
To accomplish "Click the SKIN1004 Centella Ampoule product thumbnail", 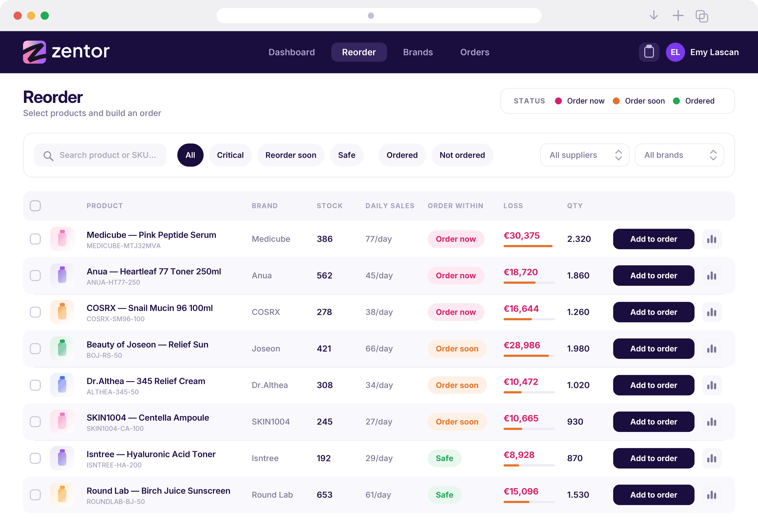I will [62, 422].
